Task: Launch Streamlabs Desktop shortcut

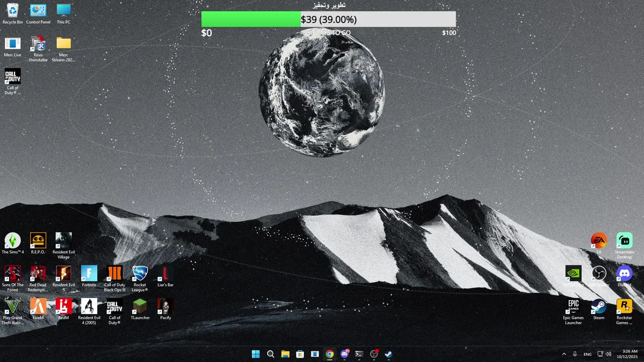Action: 624,246
